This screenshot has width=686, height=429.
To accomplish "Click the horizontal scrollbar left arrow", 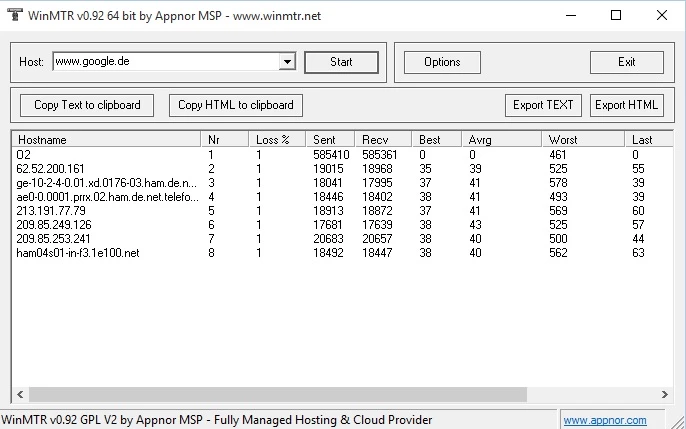I will click(x=20, y=394).
